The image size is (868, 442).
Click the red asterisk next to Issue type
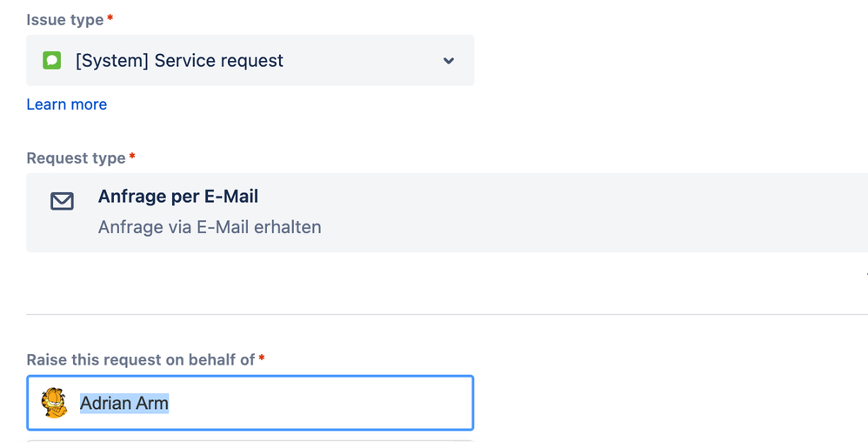point(110,18)
